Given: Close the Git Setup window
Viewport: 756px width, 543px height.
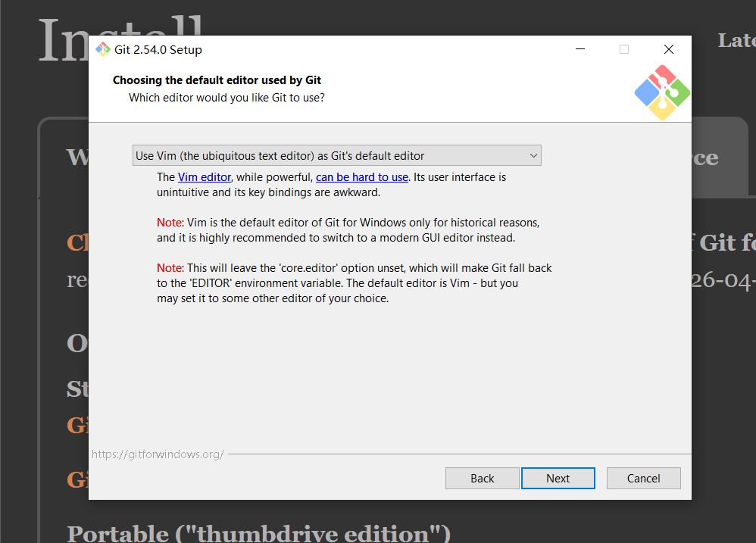Looking at the screenshot, I should [x=669, y=49].
